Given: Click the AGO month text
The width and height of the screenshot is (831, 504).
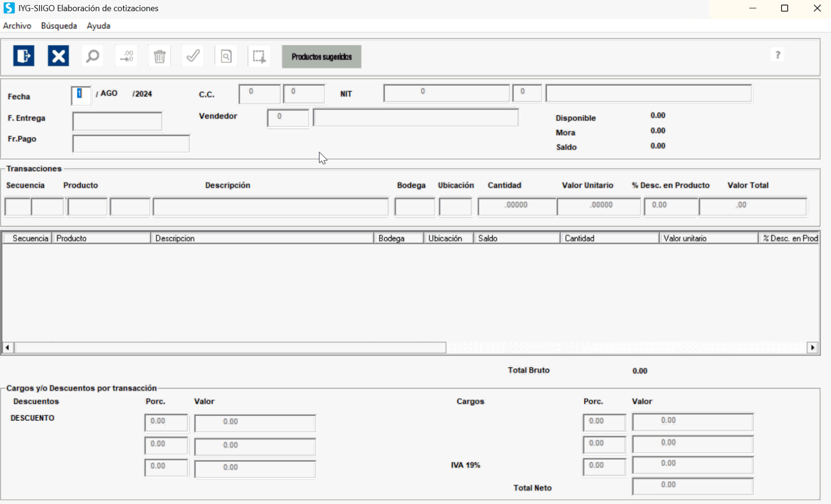Looking at the screenshot, I should (109, 93).
